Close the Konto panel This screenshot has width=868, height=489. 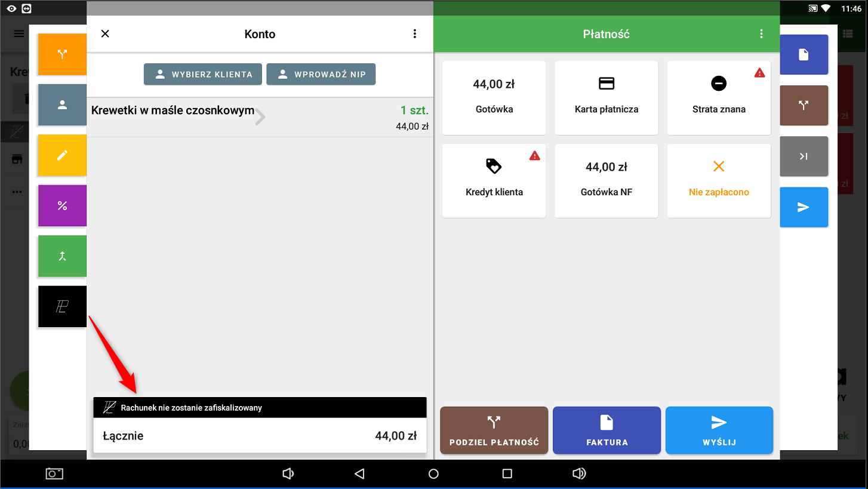tap(105, 34)
